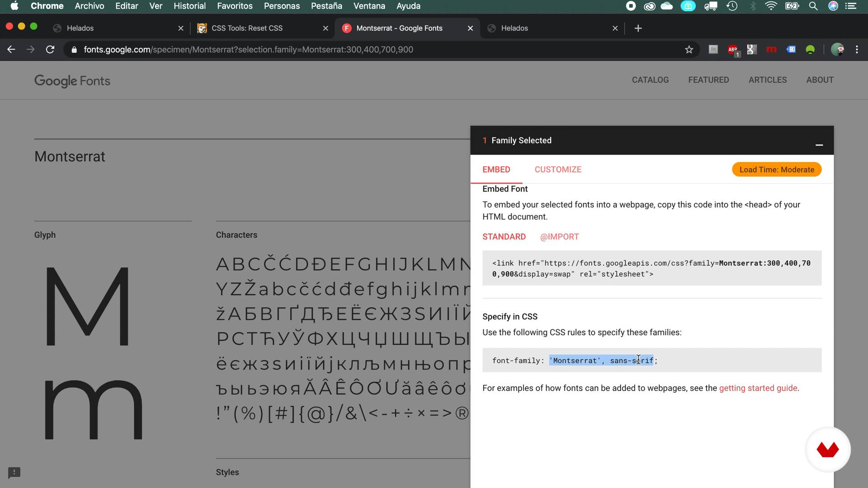Click the green round extension icon

[x=810, y=50]
